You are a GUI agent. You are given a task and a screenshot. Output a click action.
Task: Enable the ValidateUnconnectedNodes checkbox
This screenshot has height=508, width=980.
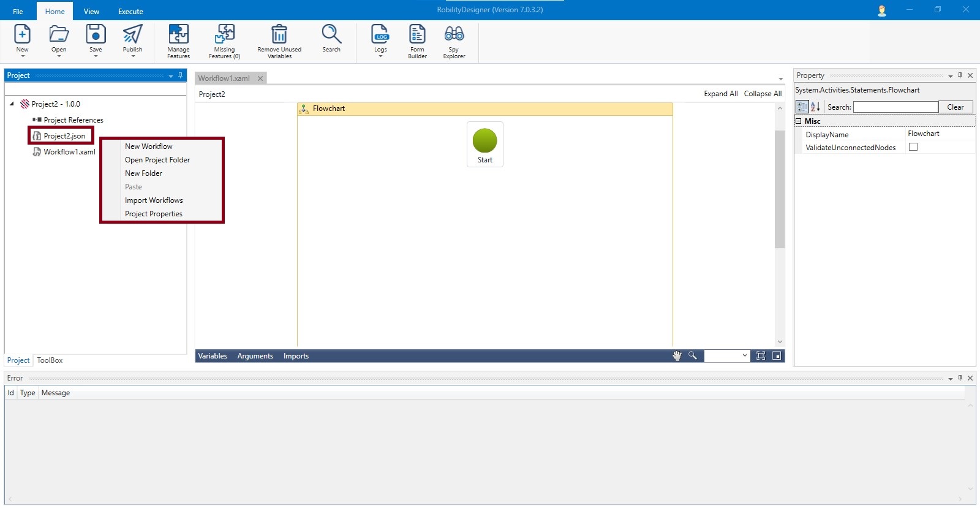pyautogui.click(x=913, y=147)
